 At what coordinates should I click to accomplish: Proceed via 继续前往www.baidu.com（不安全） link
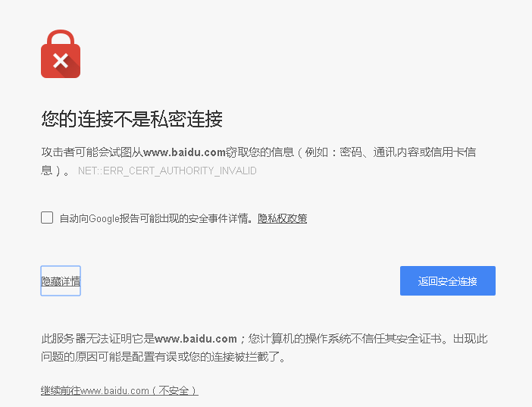[x=120, y=391]
